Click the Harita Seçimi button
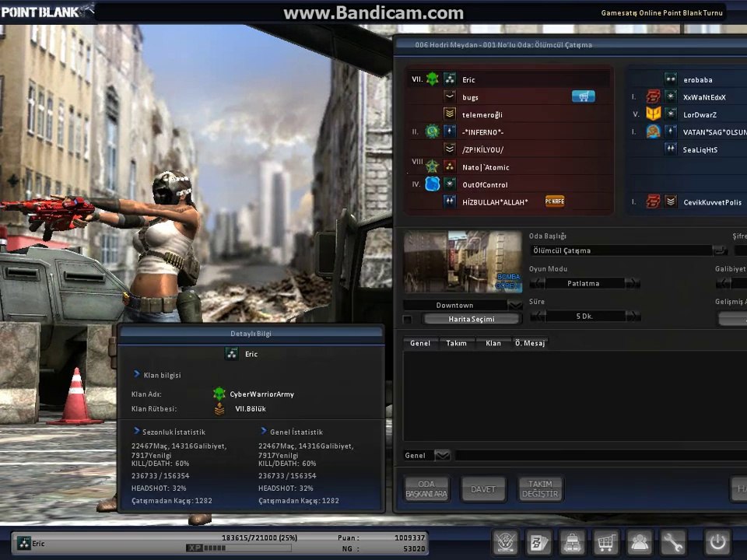This screenshot has width=747, height=560. click(x=472, y=319)
